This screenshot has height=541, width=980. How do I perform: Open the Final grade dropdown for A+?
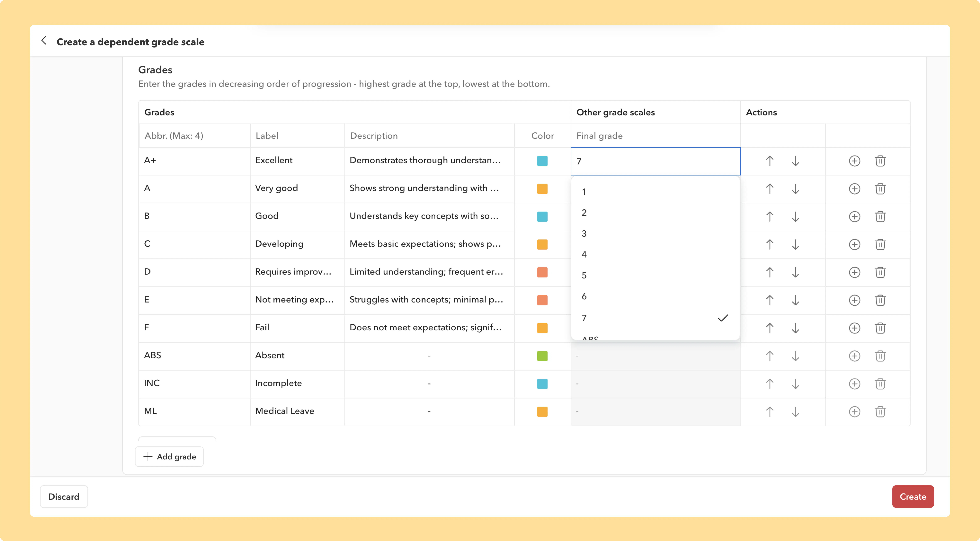(x=655, y=161)
